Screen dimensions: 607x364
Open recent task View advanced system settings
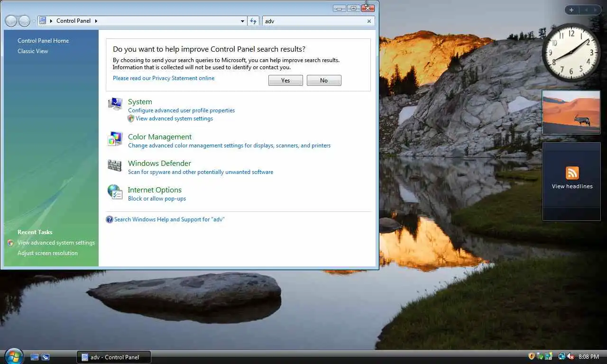click(x=56, y=243)
